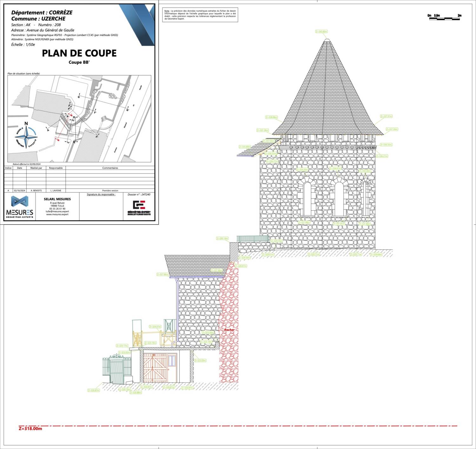The height and width of the screenshot is (449, 476).
Task: Click the PLAN DE COUPE title
Action: pyautogui.click(x=79, y=53)
